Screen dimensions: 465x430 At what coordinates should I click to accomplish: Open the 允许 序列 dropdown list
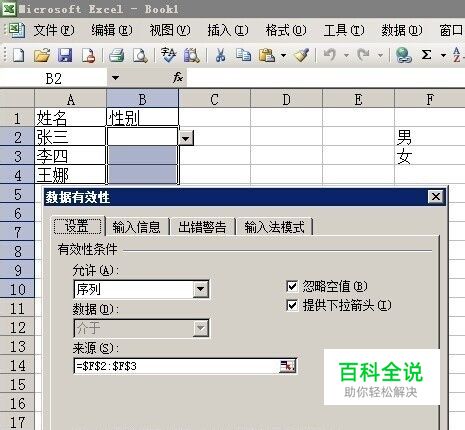click(201, 289)
